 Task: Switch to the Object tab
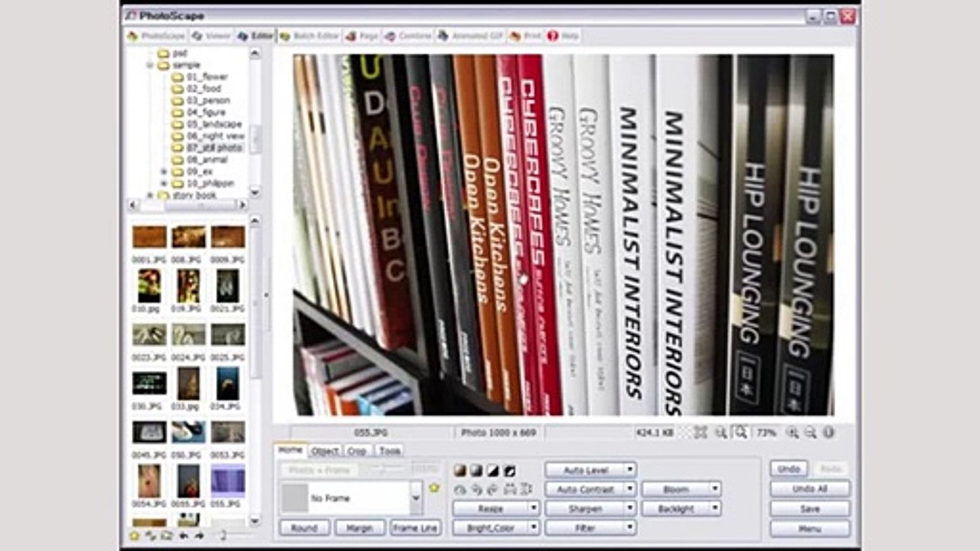pos(325,451)
